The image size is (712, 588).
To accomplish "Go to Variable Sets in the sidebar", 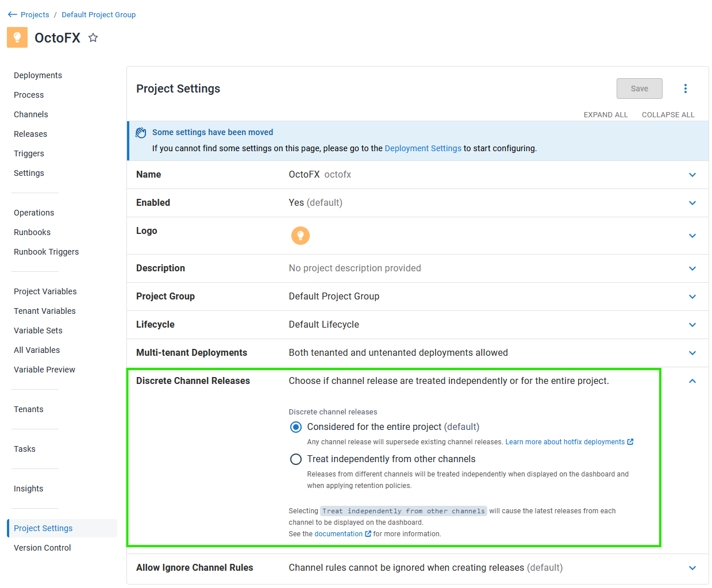I will pos(38,330).
